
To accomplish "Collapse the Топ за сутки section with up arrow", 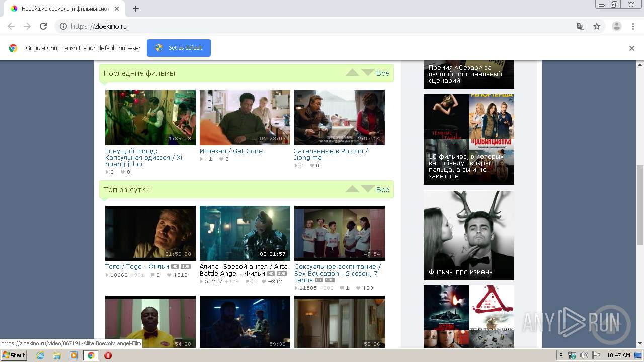I will pos(352,189).
